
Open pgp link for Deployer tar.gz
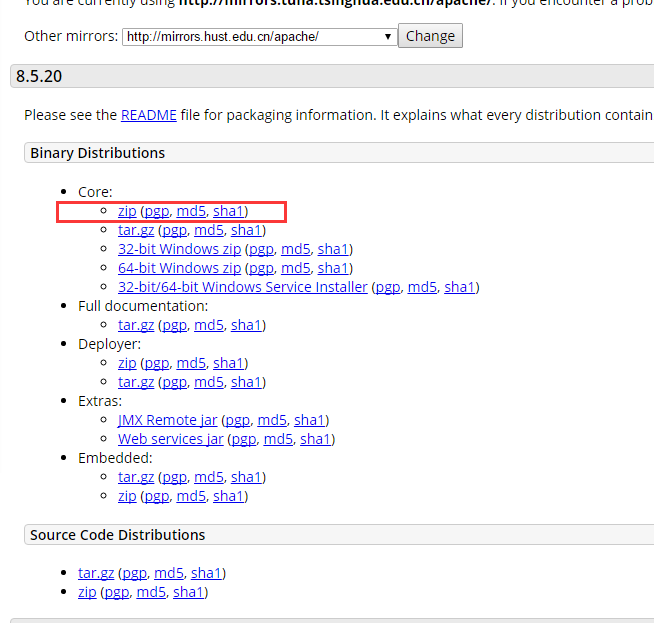[175, 382]
